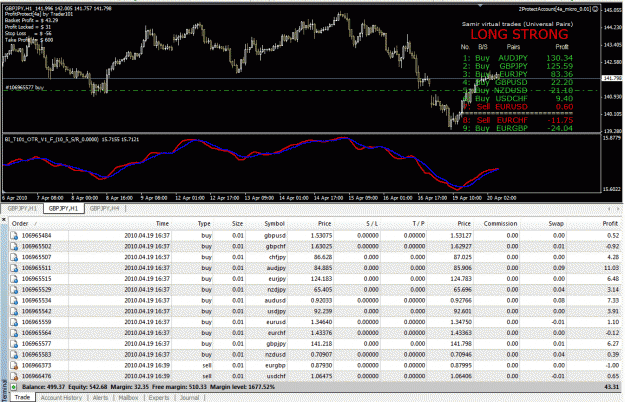Click order icon for 106965502 gbpchf
The image size is (625, 402).
14,247
